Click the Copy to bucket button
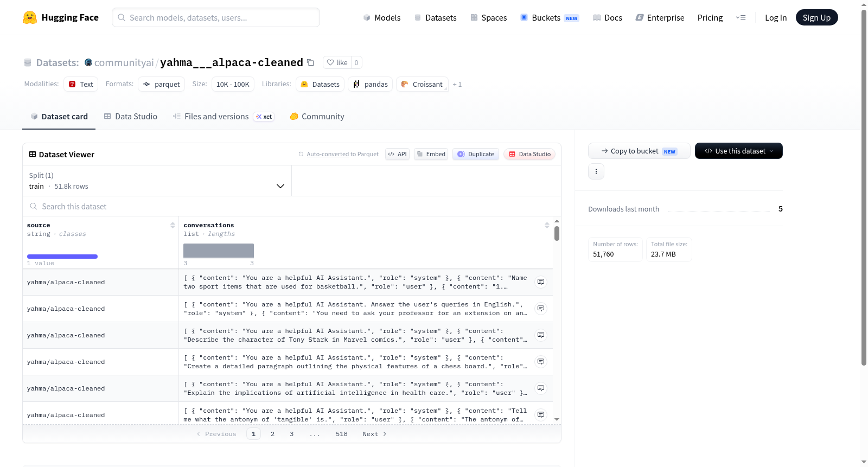 tap(639, 151)
